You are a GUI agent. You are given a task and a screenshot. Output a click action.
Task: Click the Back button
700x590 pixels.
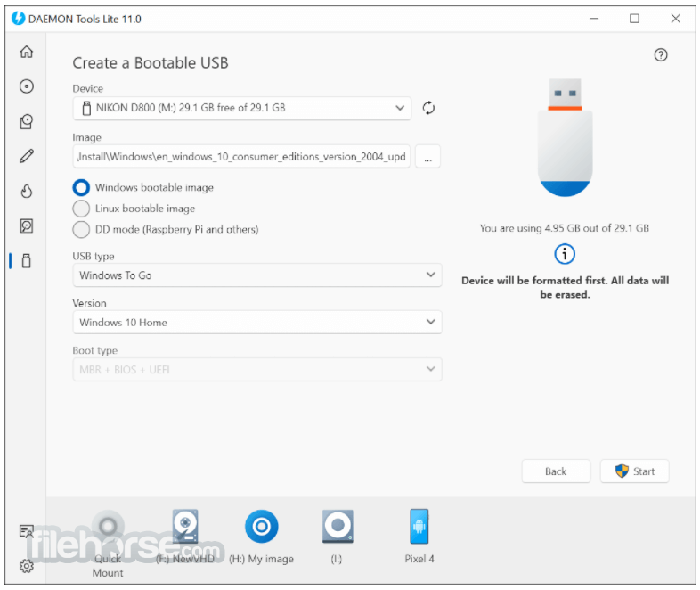[556, 471]
